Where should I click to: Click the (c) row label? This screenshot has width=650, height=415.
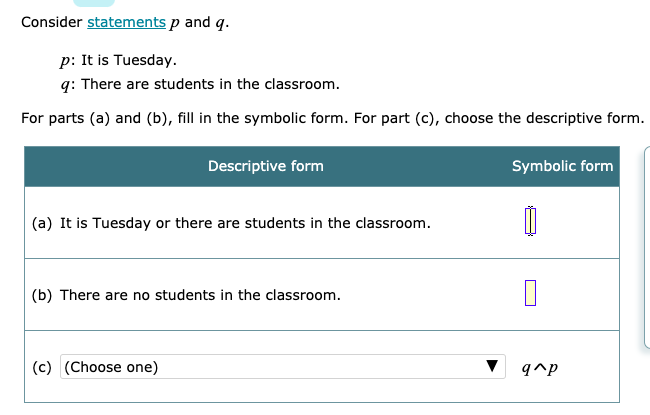click(x=42, y=367)
